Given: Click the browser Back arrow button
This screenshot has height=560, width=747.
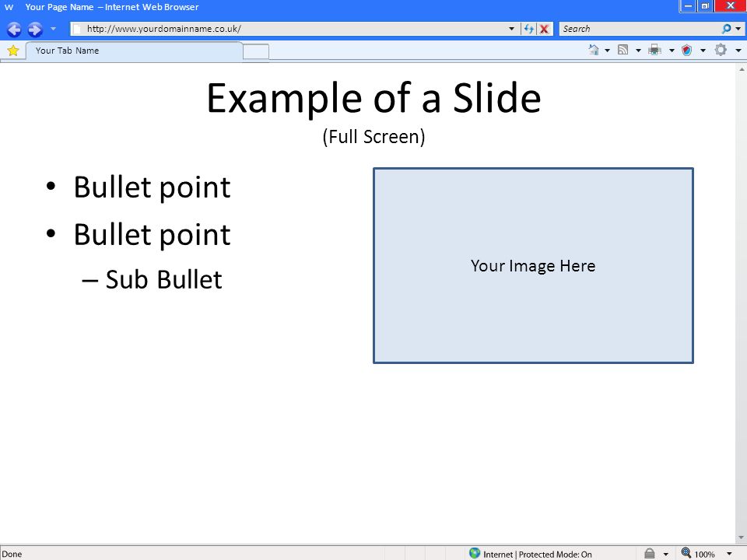Looking at the screenshot, I should [14, 30].
